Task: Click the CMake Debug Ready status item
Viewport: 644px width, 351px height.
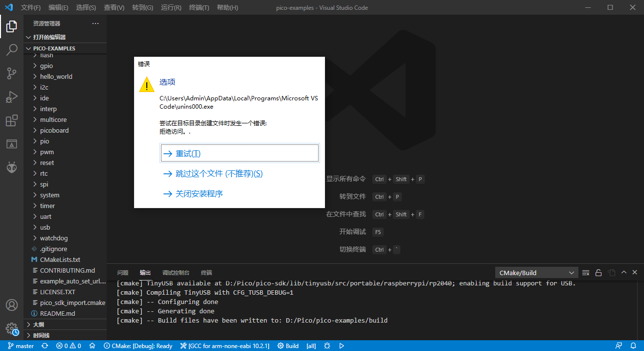Action: point(138,346)
